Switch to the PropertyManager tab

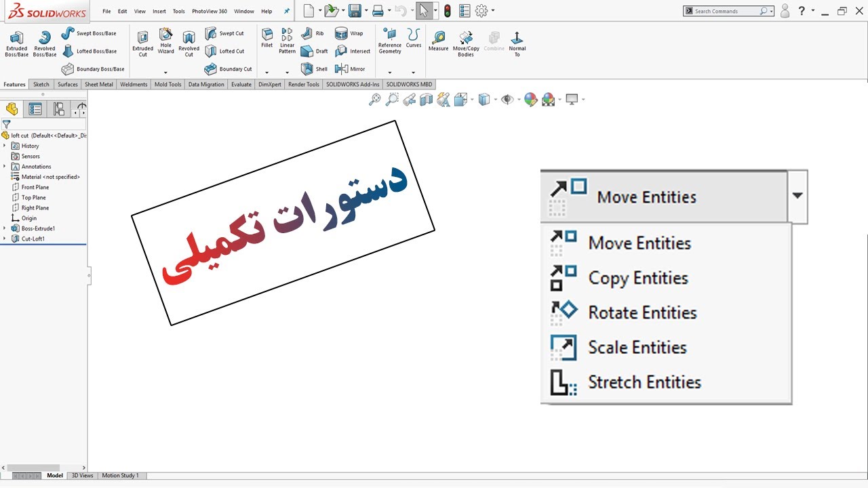(x=35, y=109)
